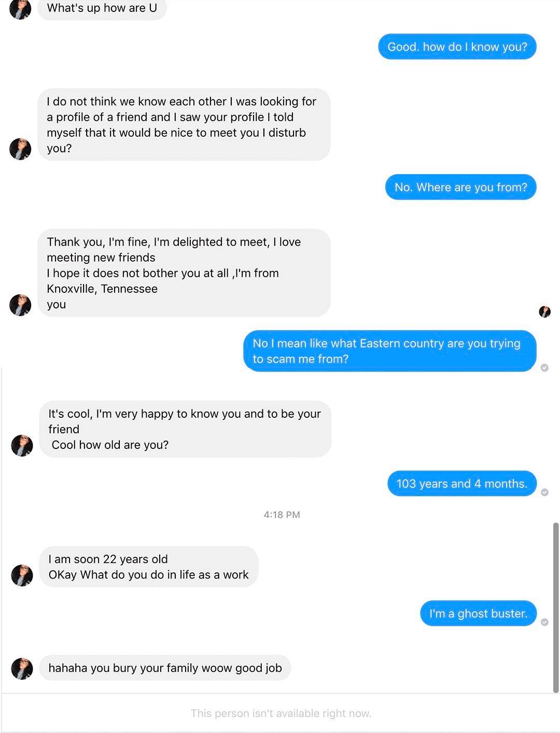This screenshot has width=560, height=733.
Task: Select the "What's up how are U" message
Action: point(102,9)
